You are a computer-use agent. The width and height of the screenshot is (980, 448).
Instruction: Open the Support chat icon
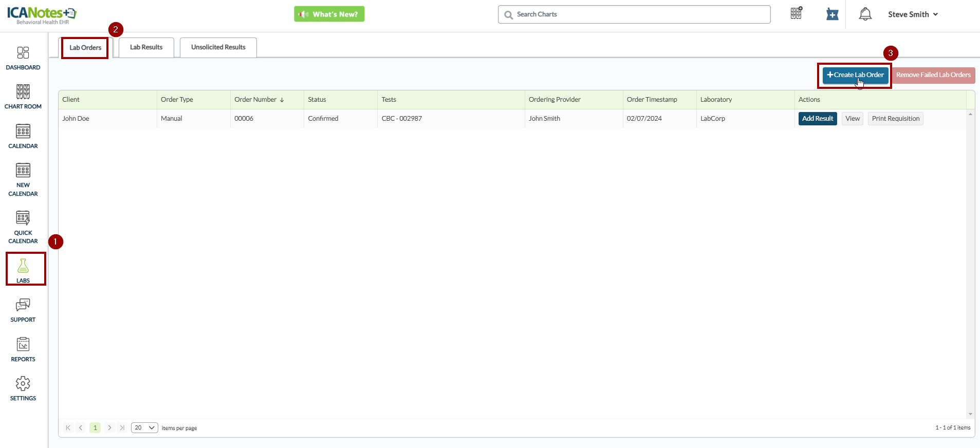(x=23, y=306)
